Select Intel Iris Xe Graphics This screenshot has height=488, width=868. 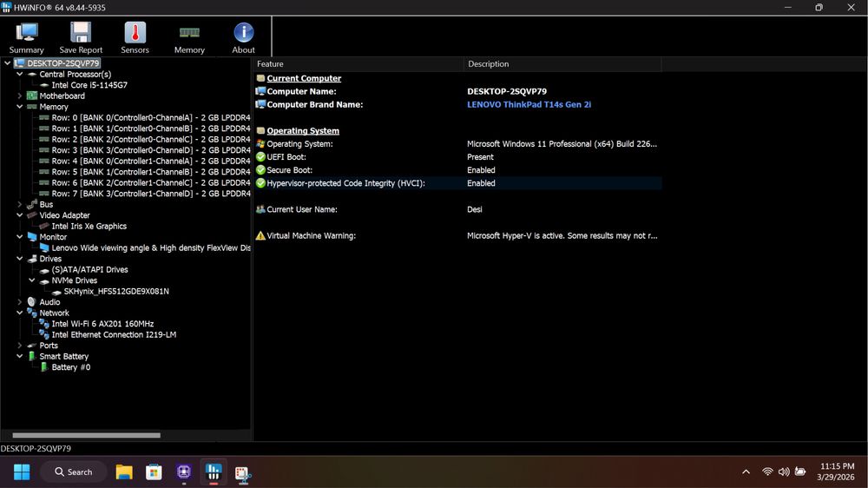89,226
